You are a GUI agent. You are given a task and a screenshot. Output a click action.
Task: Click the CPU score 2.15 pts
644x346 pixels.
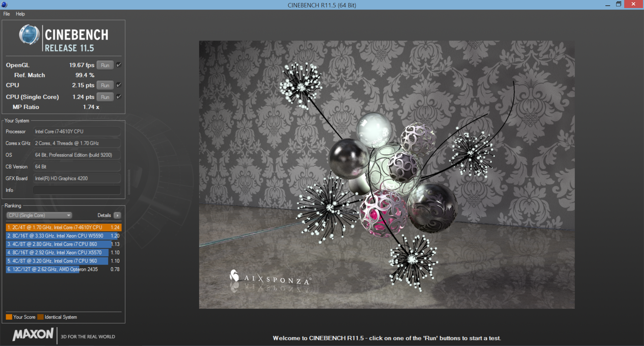[83, 85]
